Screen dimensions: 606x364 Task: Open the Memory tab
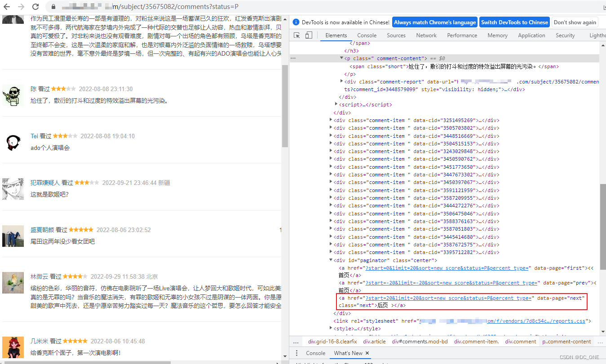(498, 35)
